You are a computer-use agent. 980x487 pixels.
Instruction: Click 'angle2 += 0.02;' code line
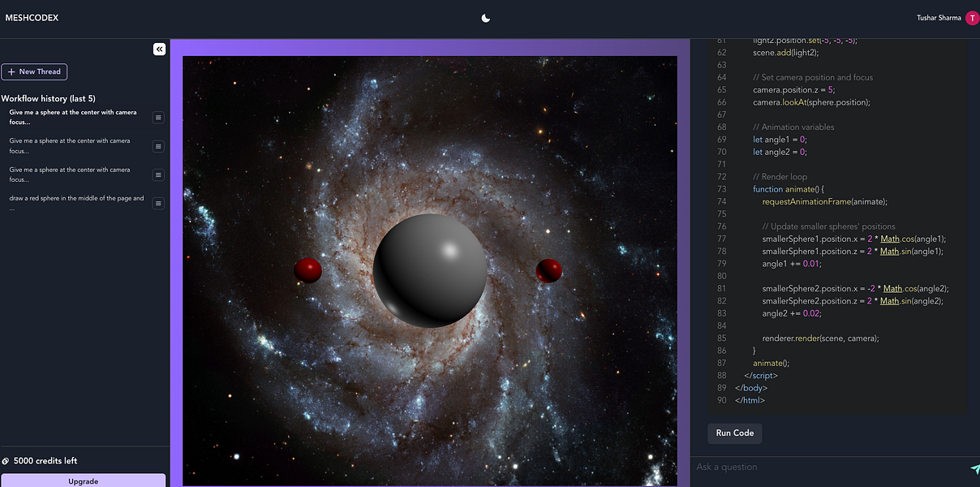[x=793, y=313]
